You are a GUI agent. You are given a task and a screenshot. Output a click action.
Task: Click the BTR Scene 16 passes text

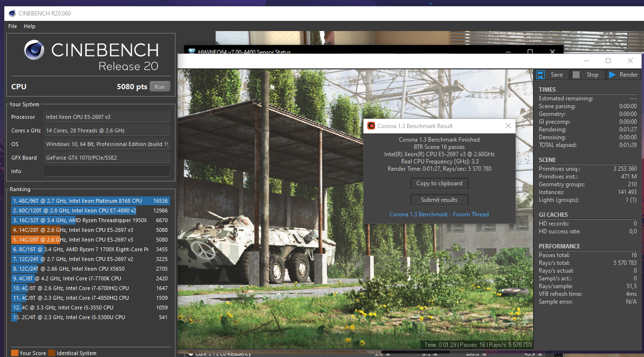click(x=439, y=147)
